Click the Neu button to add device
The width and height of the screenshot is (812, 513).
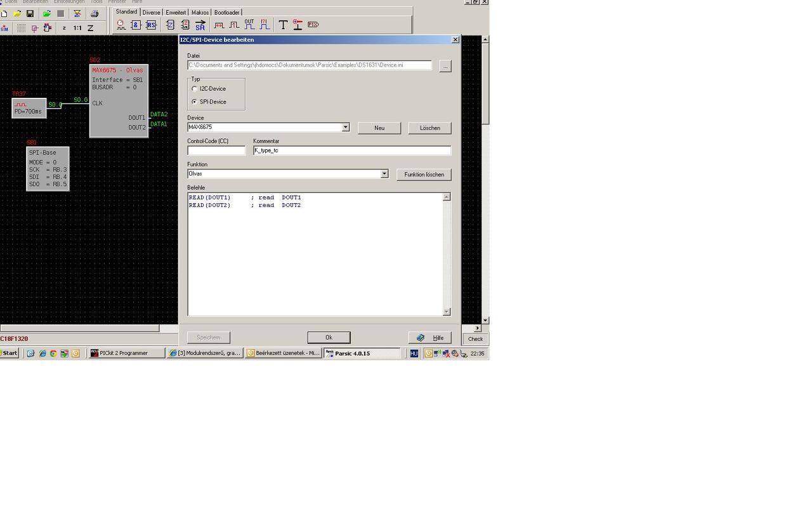379,128
